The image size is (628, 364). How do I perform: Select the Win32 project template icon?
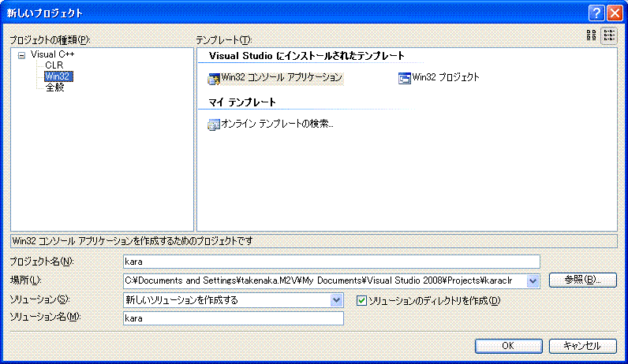click(405, 78)
